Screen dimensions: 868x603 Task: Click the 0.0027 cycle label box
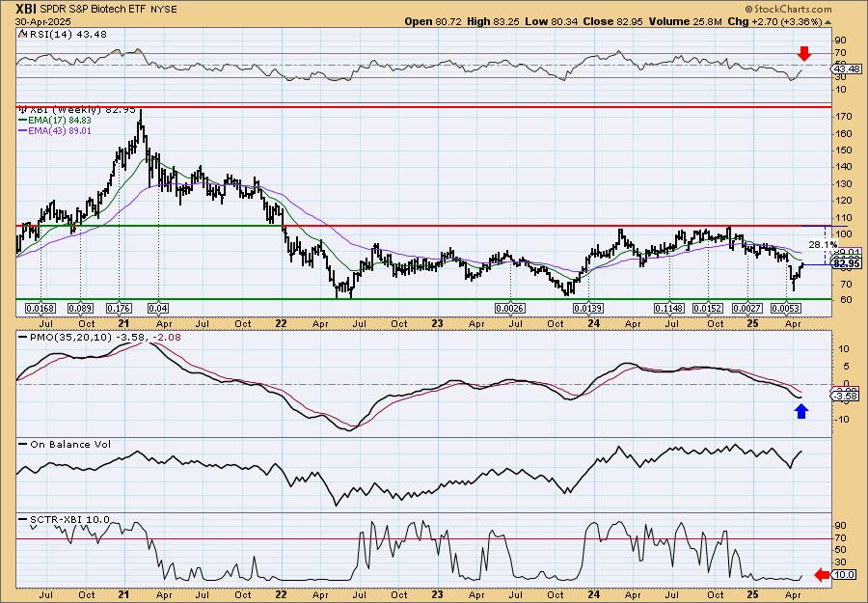click(x=747, y=309)
